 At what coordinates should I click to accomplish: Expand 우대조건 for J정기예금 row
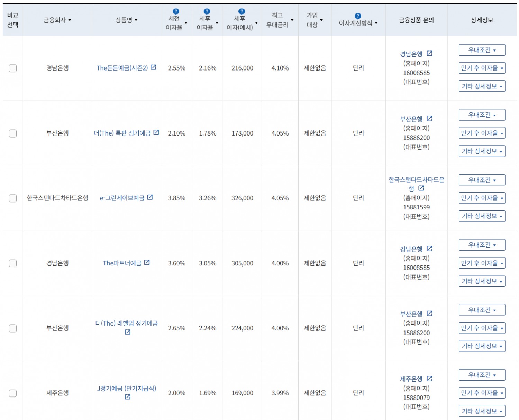click(482, 375)
